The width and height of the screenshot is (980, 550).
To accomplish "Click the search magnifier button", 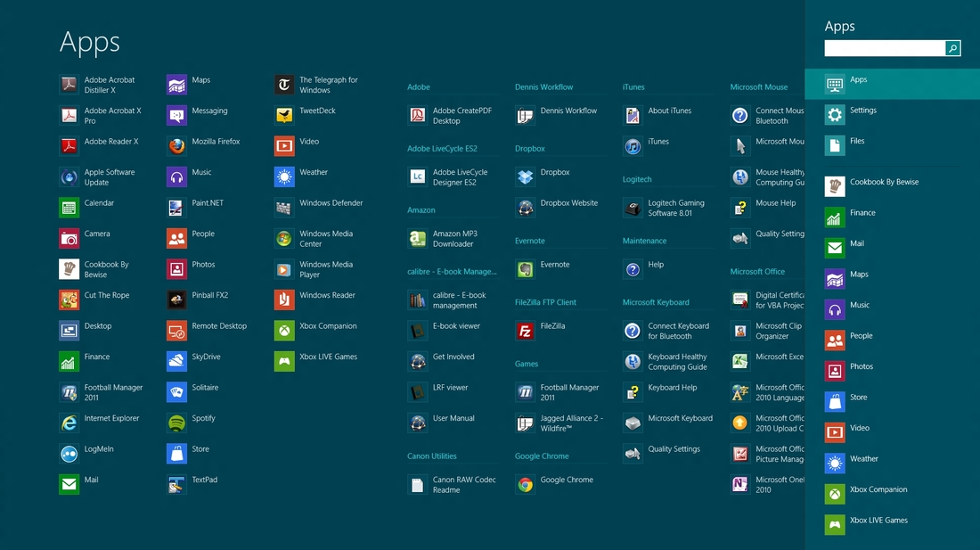I will click(952, 48).
